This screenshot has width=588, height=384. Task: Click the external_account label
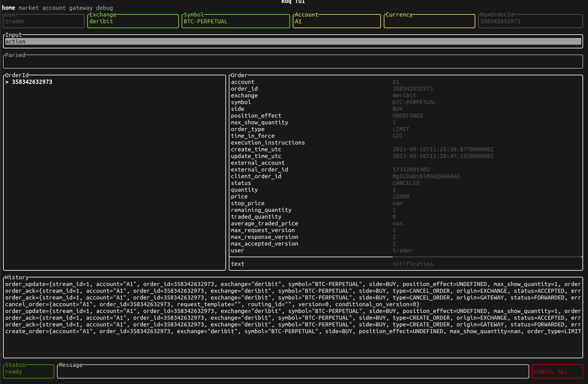258,163
